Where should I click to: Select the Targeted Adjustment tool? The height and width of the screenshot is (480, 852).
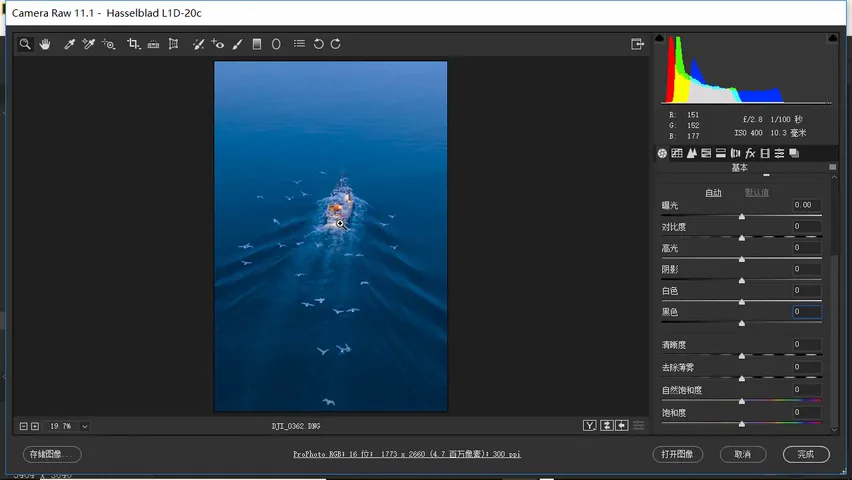pos(109,44)
